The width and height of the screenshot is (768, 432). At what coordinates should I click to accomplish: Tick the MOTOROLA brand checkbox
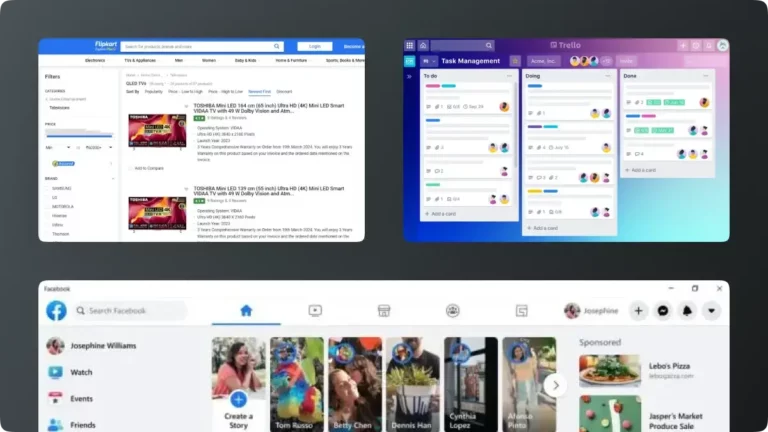click(49, 206)
